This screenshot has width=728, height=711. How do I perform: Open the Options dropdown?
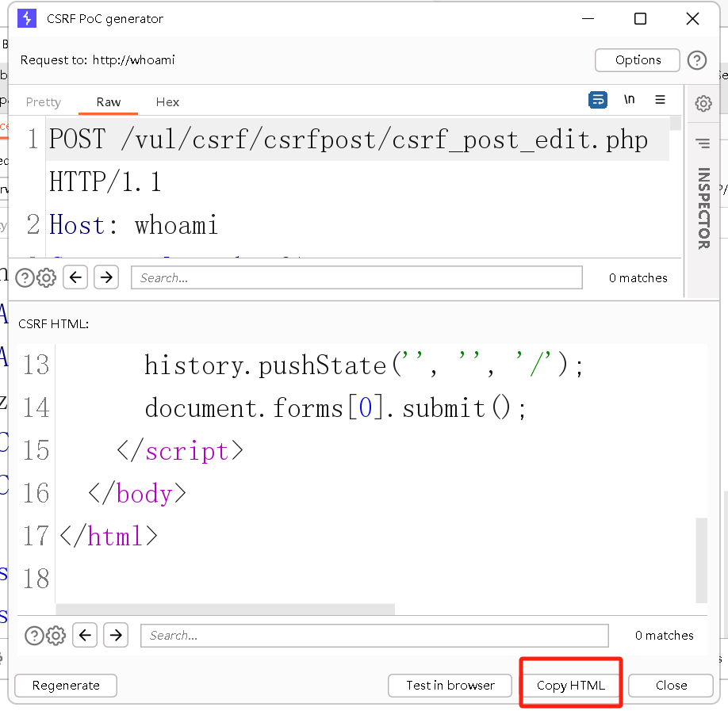click(x=637, y=60)
